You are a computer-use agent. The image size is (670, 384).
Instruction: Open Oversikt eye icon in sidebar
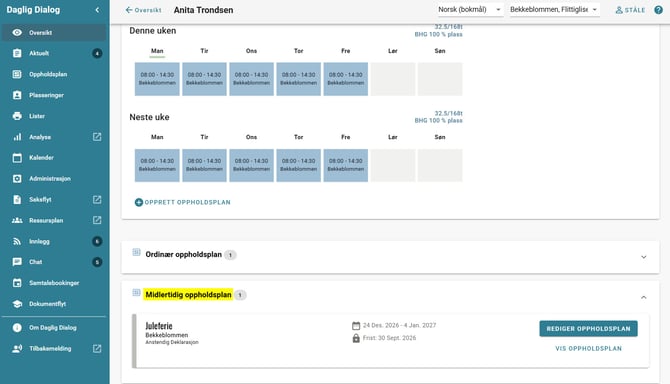[17, 32]
